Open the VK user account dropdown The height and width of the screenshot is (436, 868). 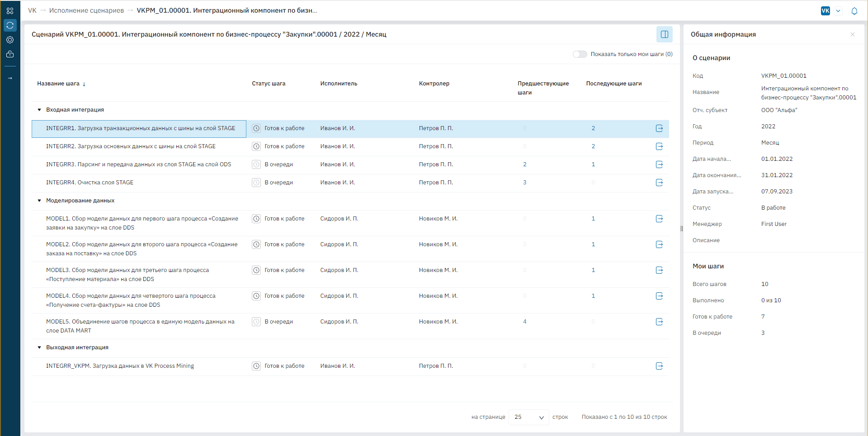pyautogui.click(x=838, y=11)
